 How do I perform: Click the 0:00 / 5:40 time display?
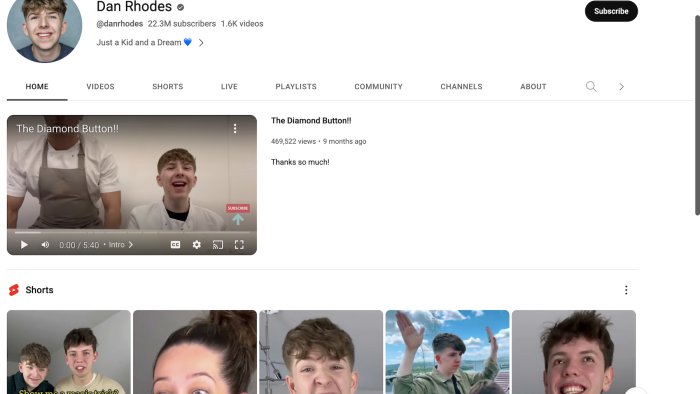[79, 245]
